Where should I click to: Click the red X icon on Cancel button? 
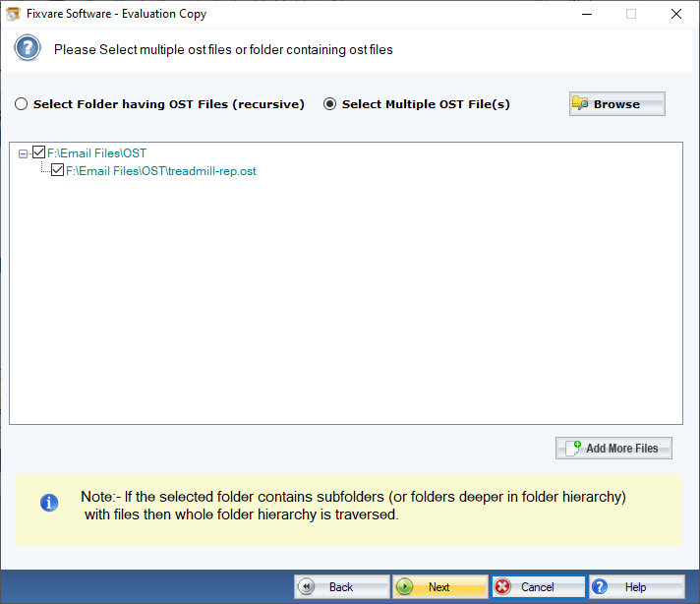(x=503, y=587)
